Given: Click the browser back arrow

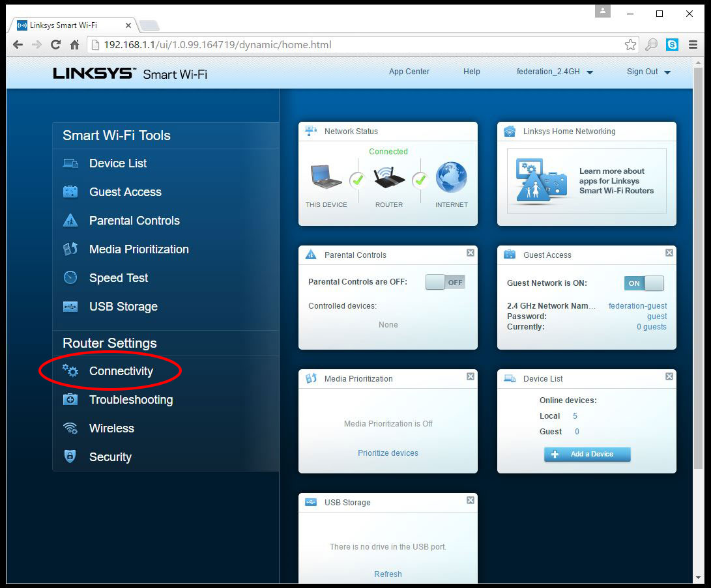Looking at the screenshot, I should (18, 44).
